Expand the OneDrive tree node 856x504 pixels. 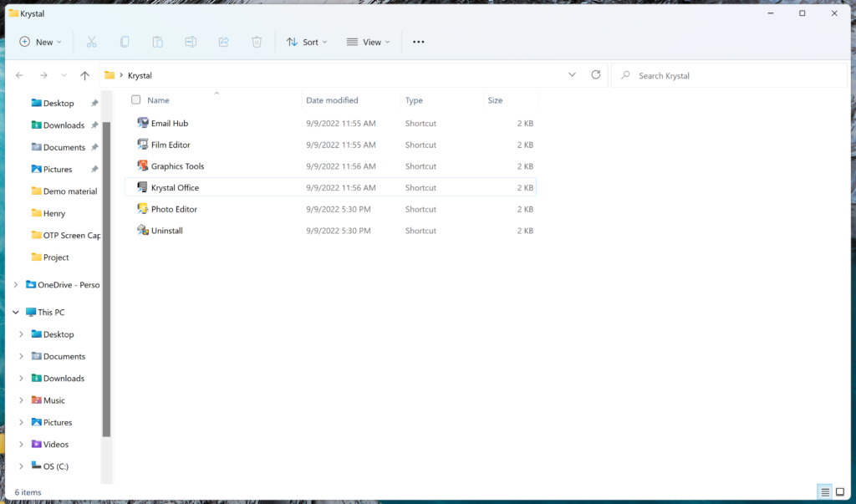pyautogui.click(x=15, y=285)
